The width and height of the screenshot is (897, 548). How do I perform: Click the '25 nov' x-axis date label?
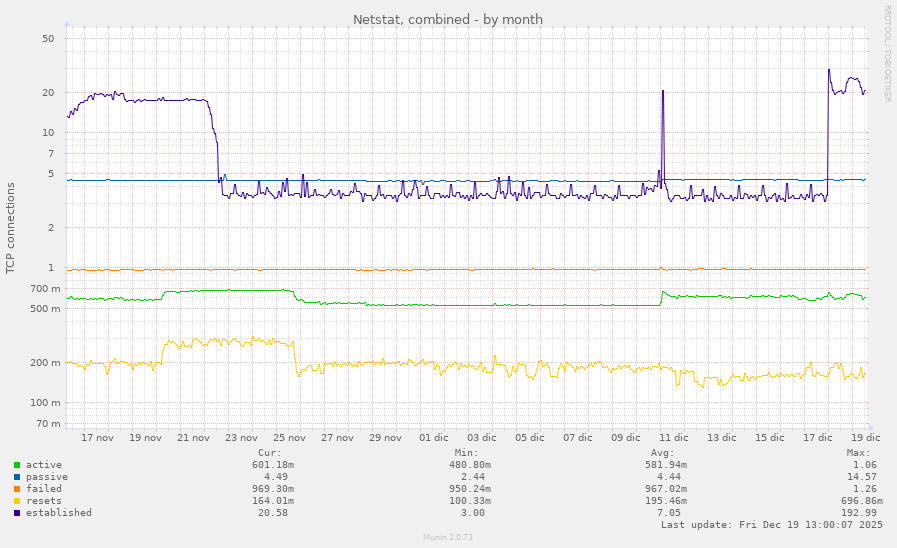click(x=289, y=438)
